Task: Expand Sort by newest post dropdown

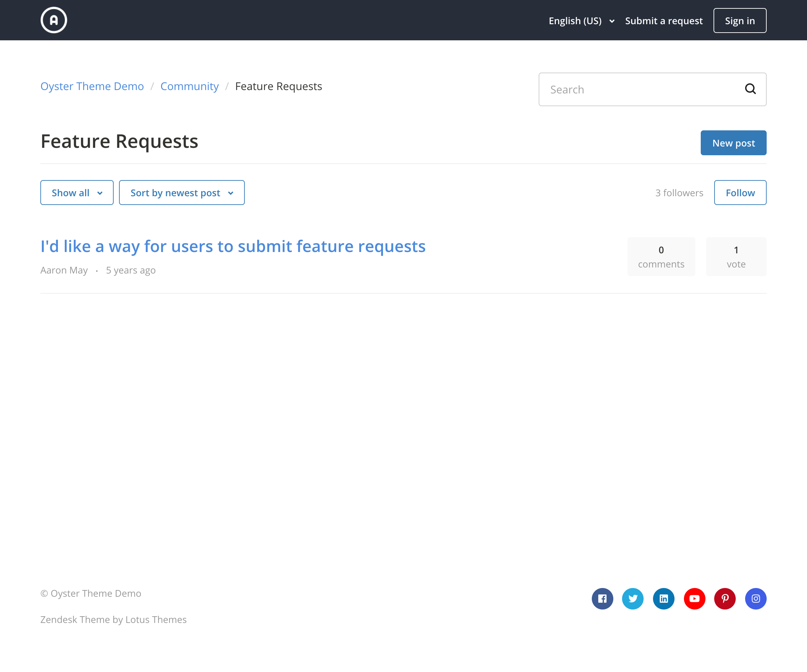Action: tap(181, 193)
